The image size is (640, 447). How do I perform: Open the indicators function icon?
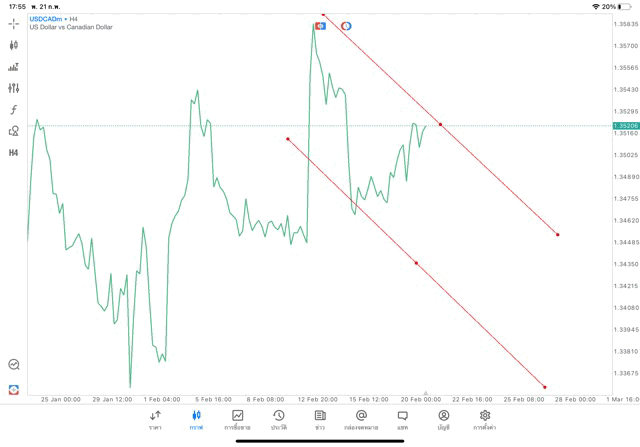point(14,109)
